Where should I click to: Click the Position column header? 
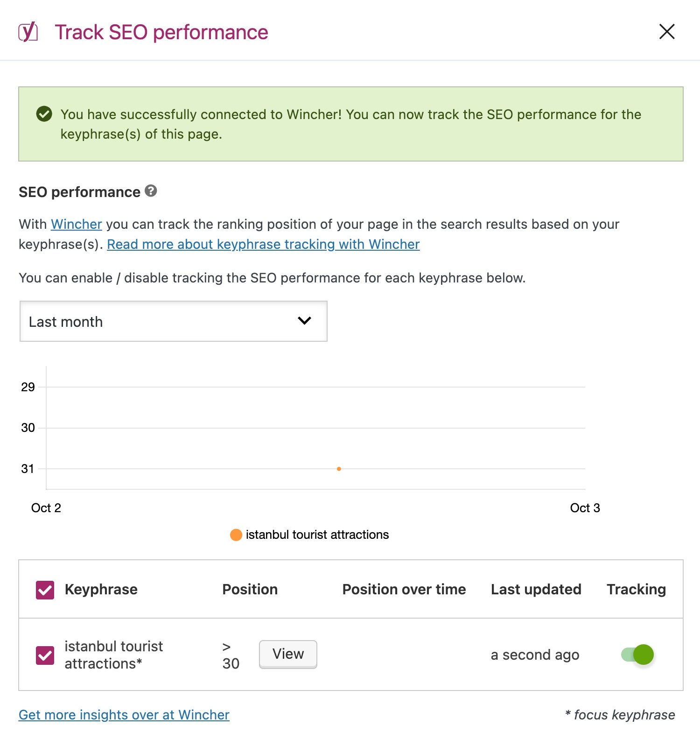pos(250,590)
